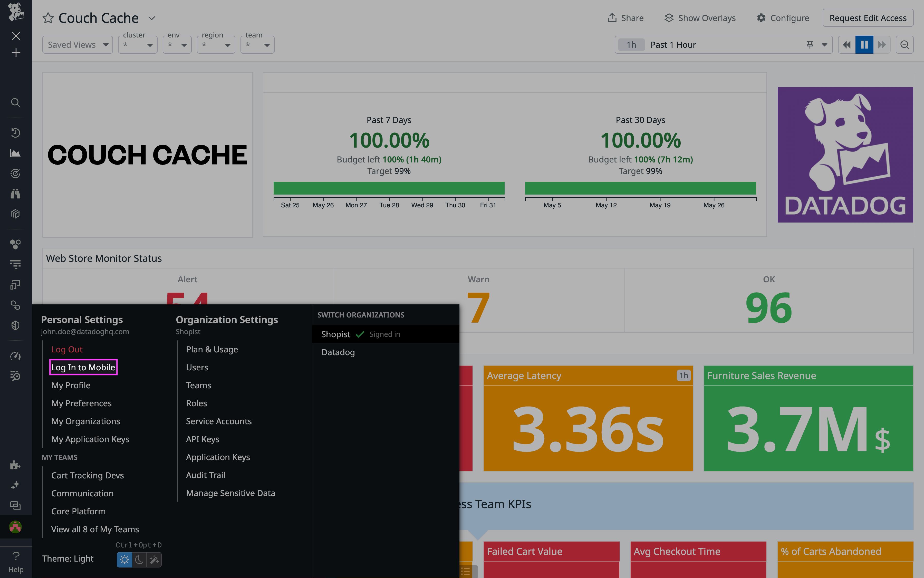The width and height of the screenshot is (924, 578).
Task: Toggle the pause button on live data
Action: (x=864, y=44)
